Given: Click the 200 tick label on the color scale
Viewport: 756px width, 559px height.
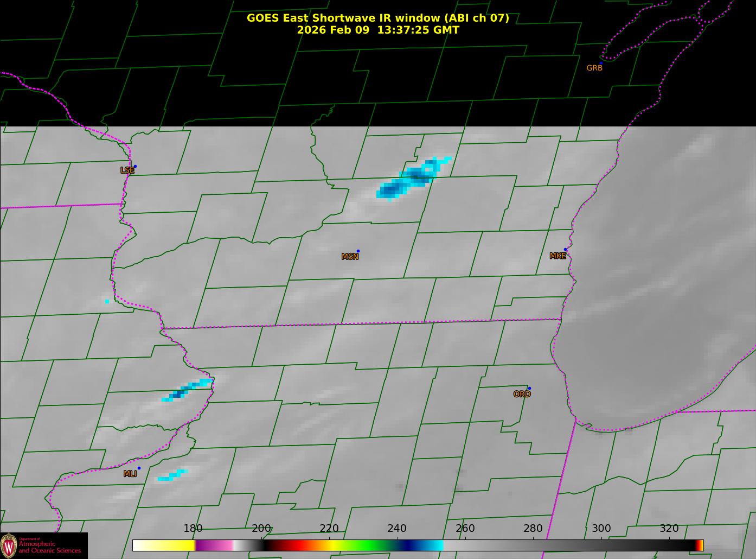Looking at the screenshot, I should coord(261,529).
